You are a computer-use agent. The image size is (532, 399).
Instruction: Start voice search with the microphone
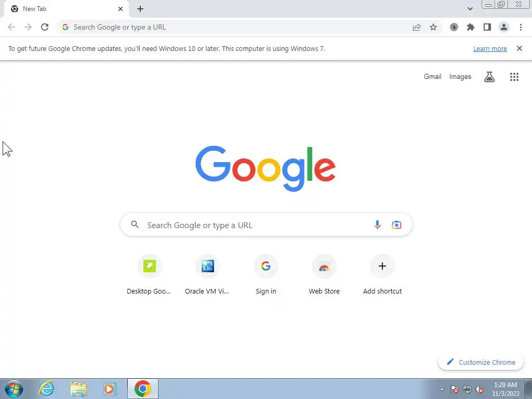(x=377, y=224)
